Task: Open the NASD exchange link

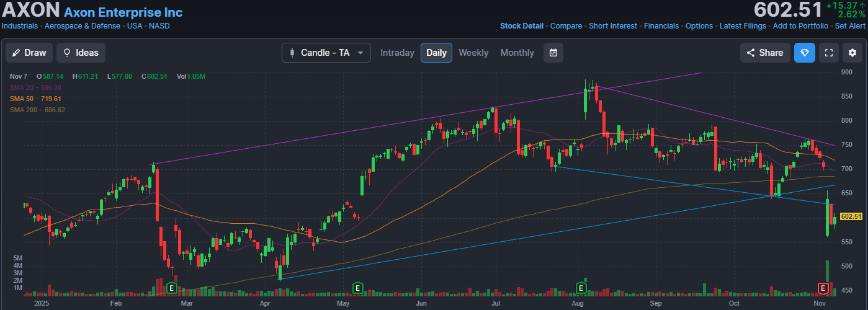Action: [x=159, y=26]
